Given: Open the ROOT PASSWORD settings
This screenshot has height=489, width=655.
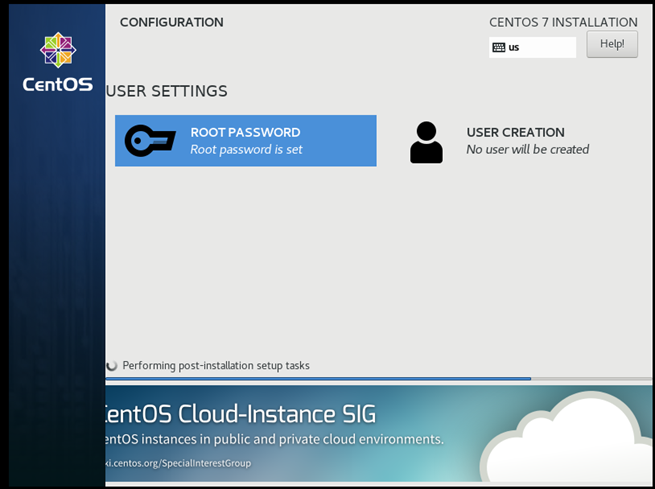Looking at the screenshot, I should tap(246, 141).
